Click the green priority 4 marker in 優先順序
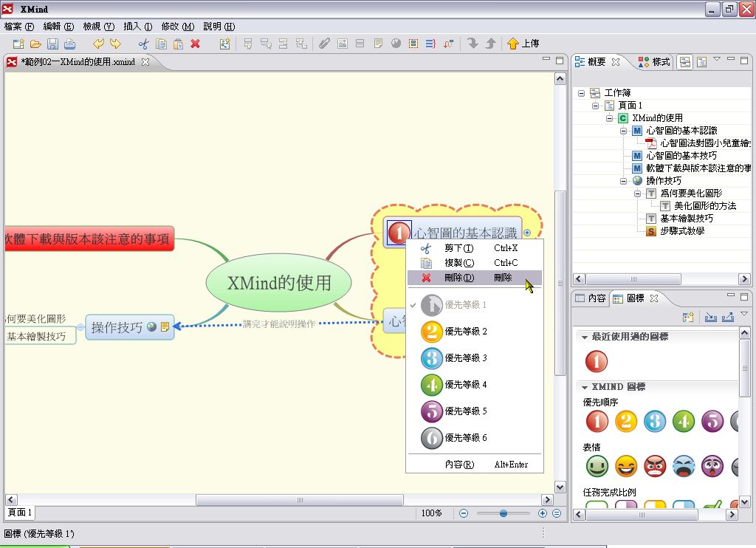 (x=683, y=421)
